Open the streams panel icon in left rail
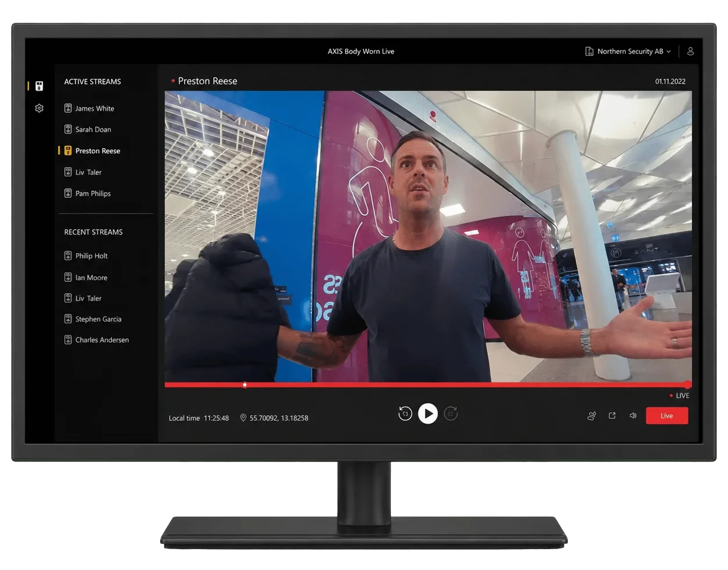Viewport: 728px width, 570px height. click(x=39, y=86)
